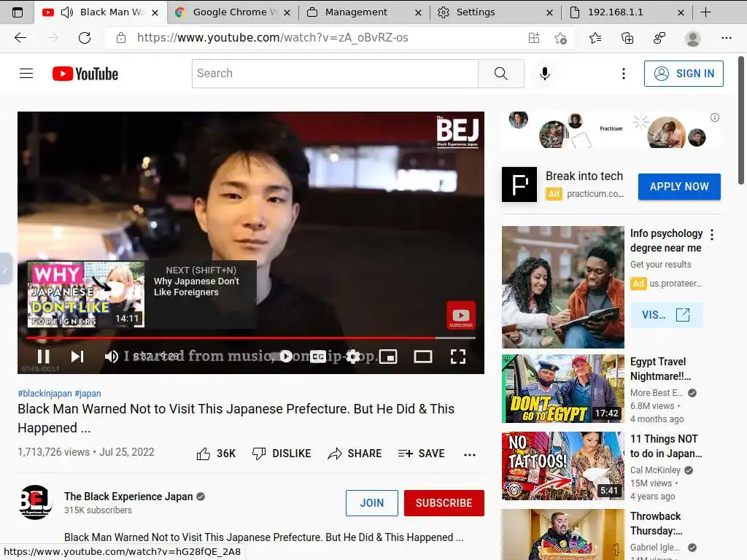This screenshot has height=560, width=747.
Task: Sign in to YouTube
Action: 684,74
